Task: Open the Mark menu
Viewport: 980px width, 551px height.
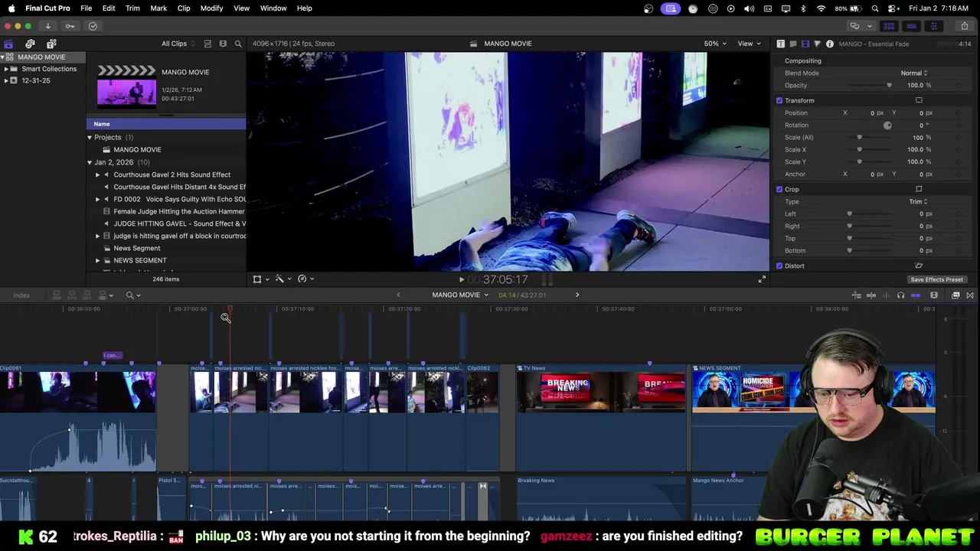Action: click(x=158, y=8)
